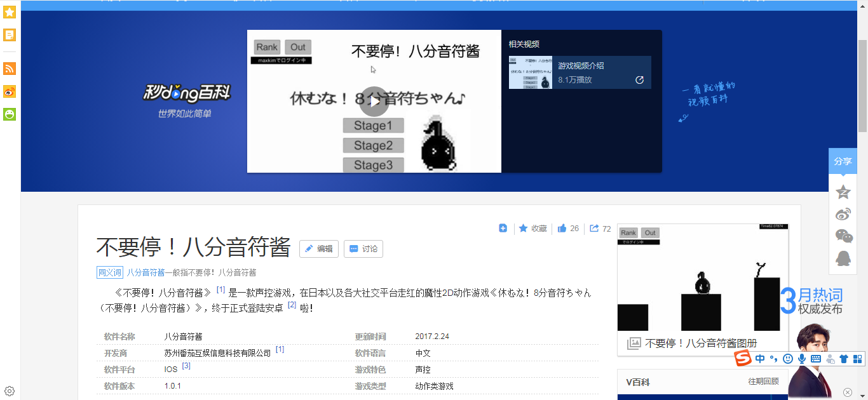Click the game type value 动作类游戏

pyautogui.click(x=434, y=386)
